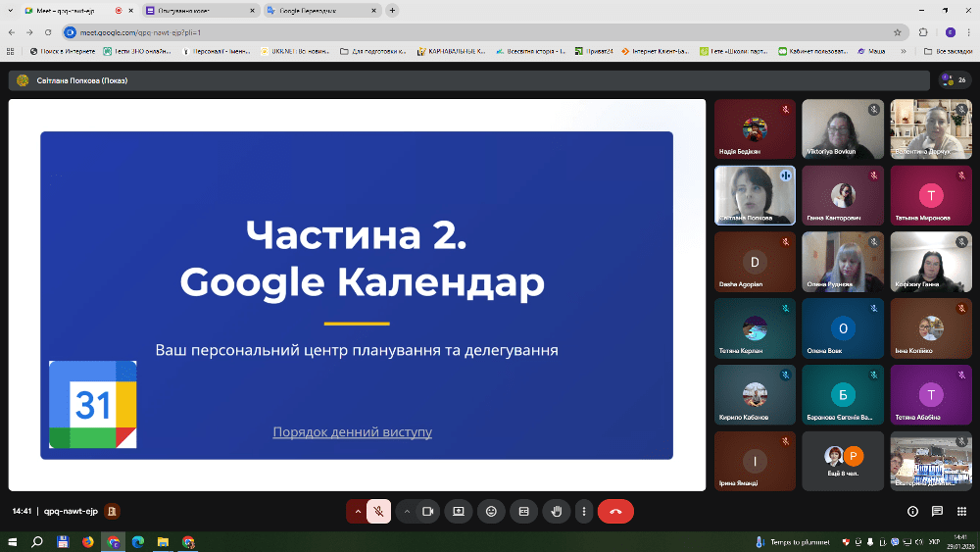Expand video settings arrow beside camera
The width and height of the screenshot is (980, 552).
(x=407, y=511)
